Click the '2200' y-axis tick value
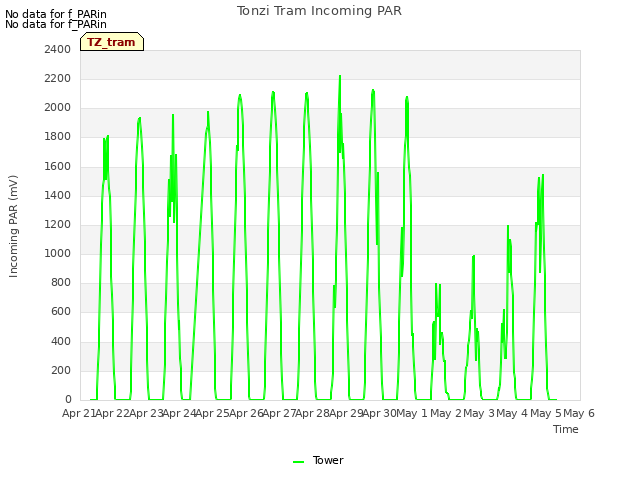The height and width of the screenshot is (480, 640). coord(58,78)
